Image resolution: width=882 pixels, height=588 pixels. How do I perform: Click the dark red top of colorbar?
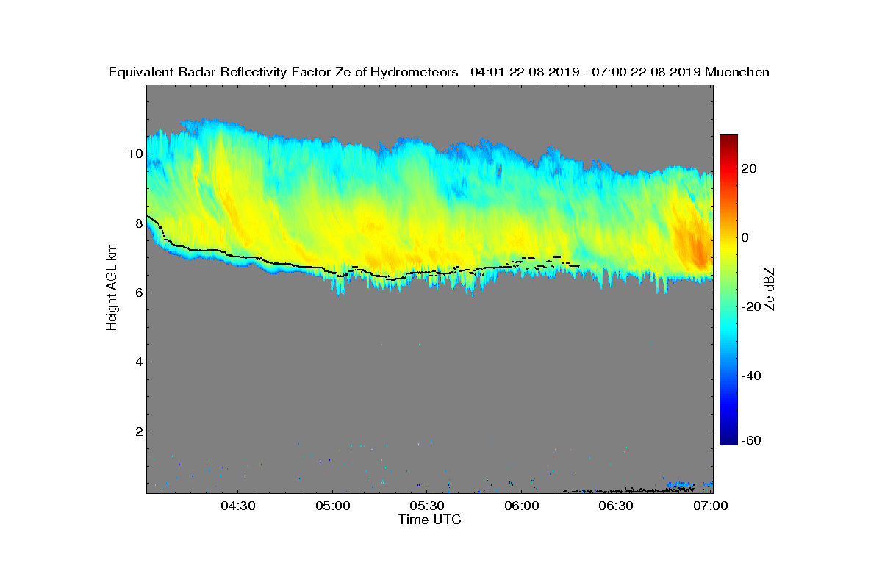pyautogui.click(x=728, y=139)
